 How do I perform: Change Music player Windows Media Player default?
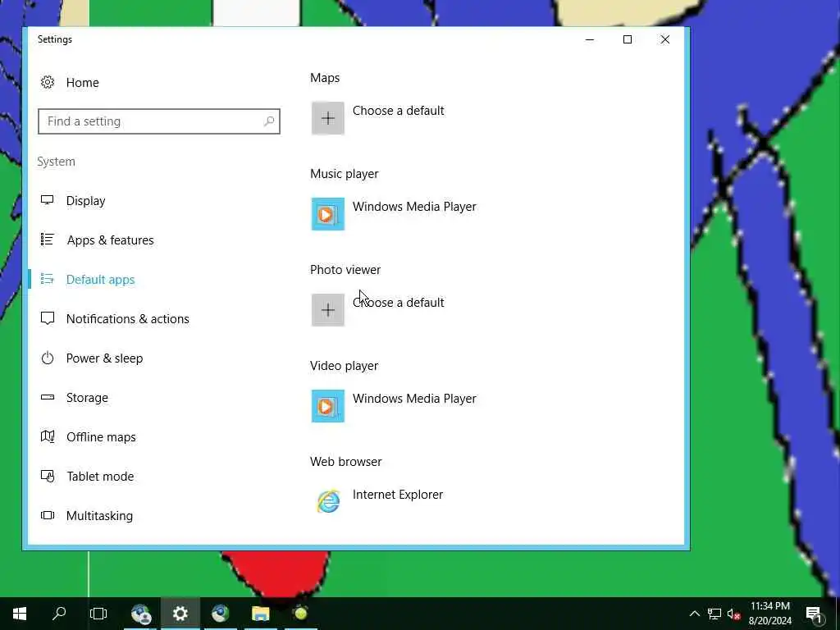(x=414, y=207)
